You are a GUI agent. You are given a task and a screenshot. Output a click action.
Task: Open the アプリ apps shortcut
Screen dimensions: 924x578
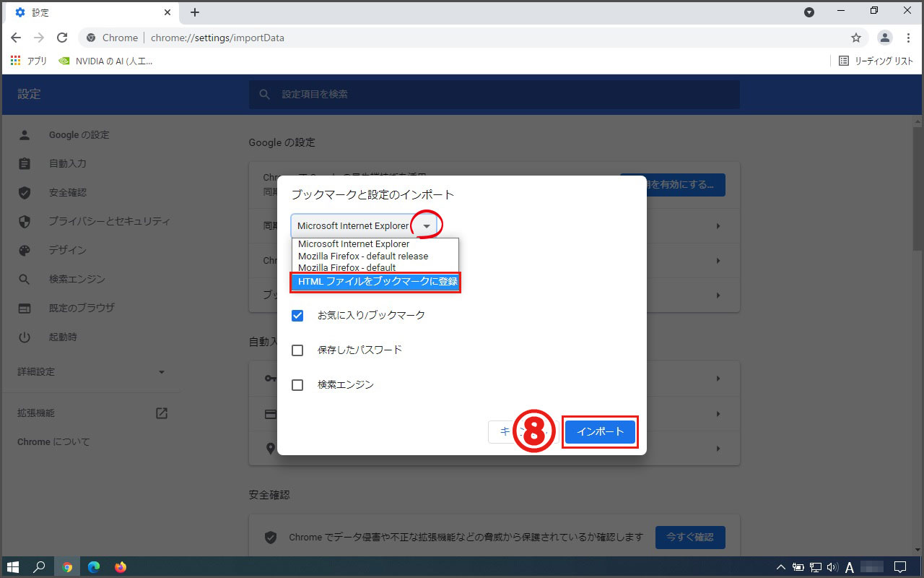(29, 61)
